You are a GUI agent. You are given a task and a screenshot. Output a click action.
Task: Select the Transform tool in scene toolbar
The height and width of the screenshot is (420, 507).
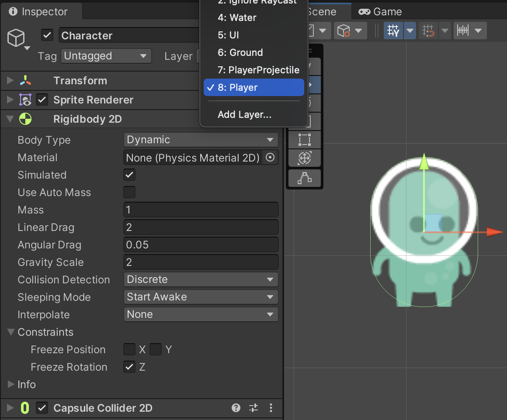pyautogui.click(x=305, y=158)
